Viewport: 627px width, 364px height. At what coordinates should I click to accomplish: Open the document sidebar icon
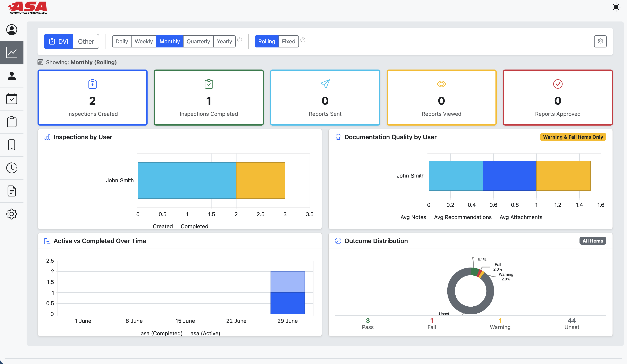pos(12,191)
